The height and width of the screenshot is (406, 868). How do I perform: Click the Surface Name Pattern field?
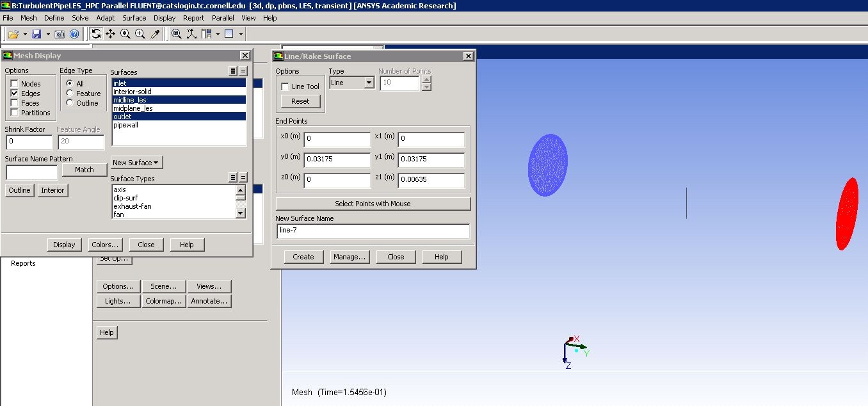[x=32, y=172]
